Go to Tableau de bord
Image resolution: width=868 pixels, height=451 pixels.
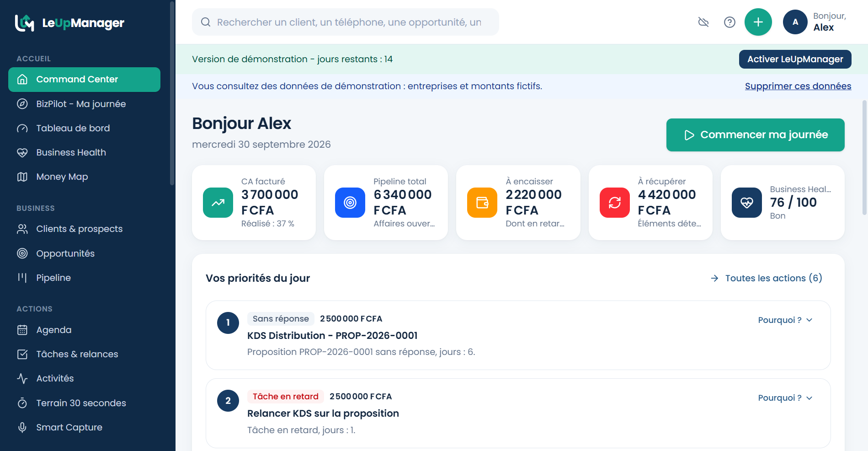pyautogui.click(x=84, y=128)
